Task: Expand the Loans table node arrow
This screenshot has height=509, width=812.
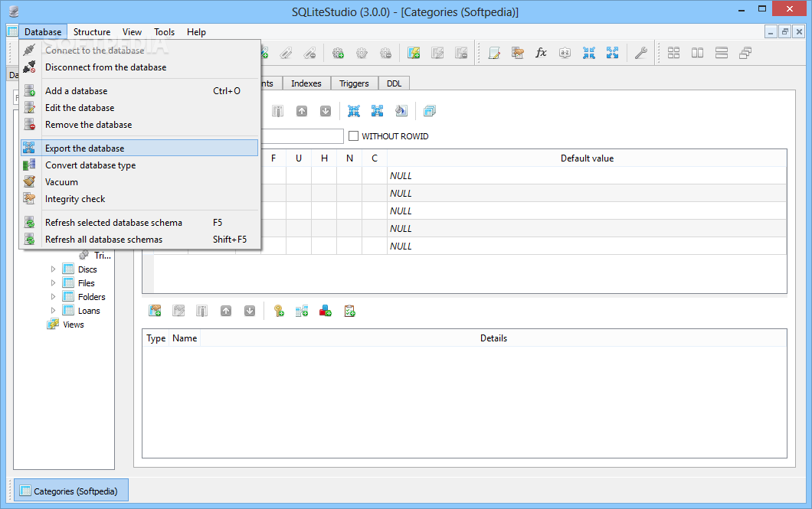Action: [53, 311]
